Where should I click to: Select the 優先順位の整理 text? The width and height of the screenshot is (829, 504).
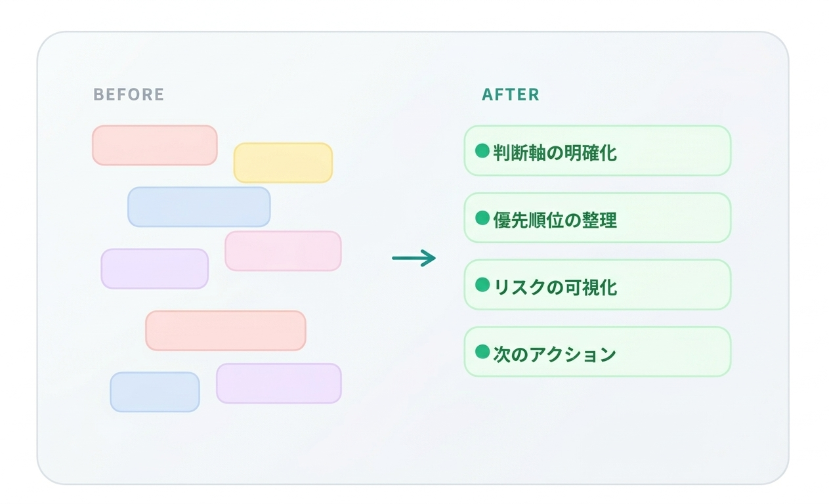(555, 220)
